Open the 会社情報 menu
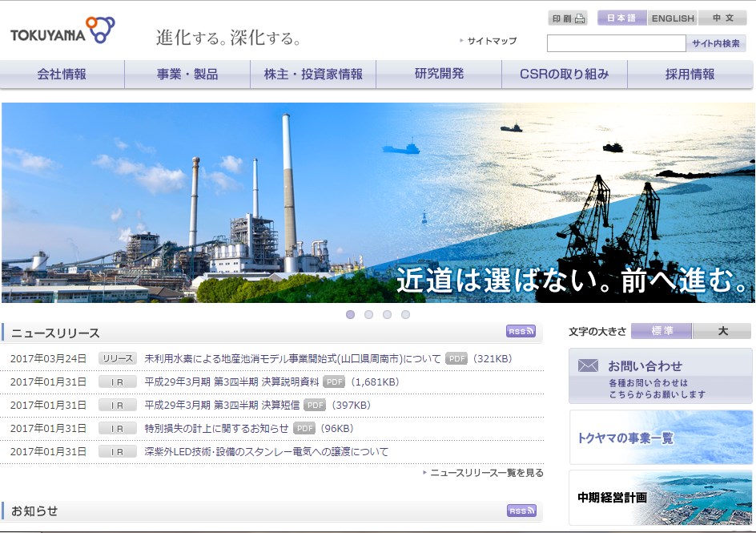This screenshot has height=533, width=756. coord(62,75)
